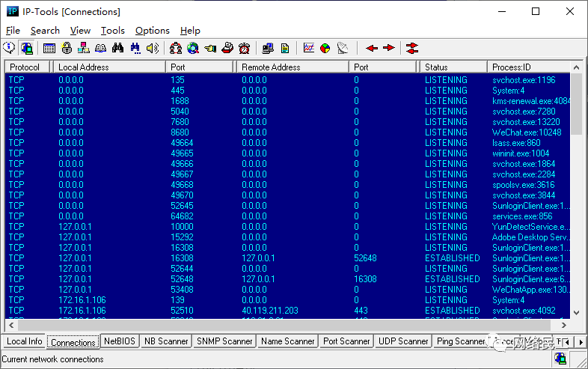
Task: Click the SNMP Scanner network-boxes icon
Action: tap(83, 48)
